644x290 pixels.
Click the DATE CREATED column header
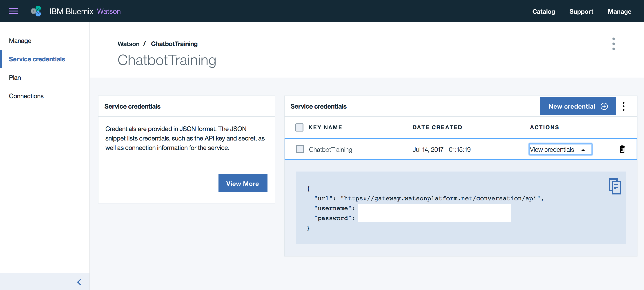coord(437,127)
